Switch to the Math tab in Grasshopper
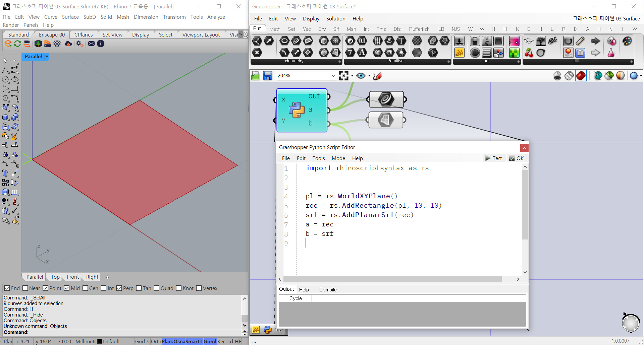This screenshot has height=345, width=644. pos(275,29)
